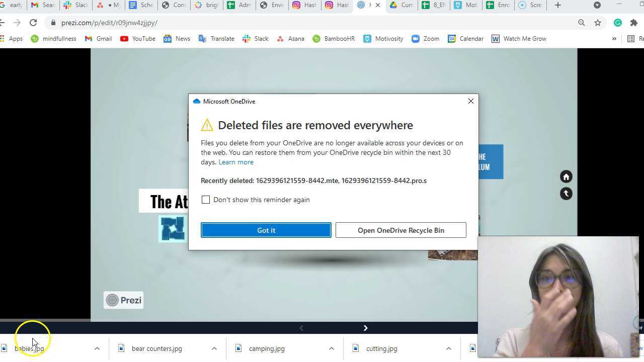Expand options for babies.jpg download
The height and width of the screenshot is (362, 644).
97,348
